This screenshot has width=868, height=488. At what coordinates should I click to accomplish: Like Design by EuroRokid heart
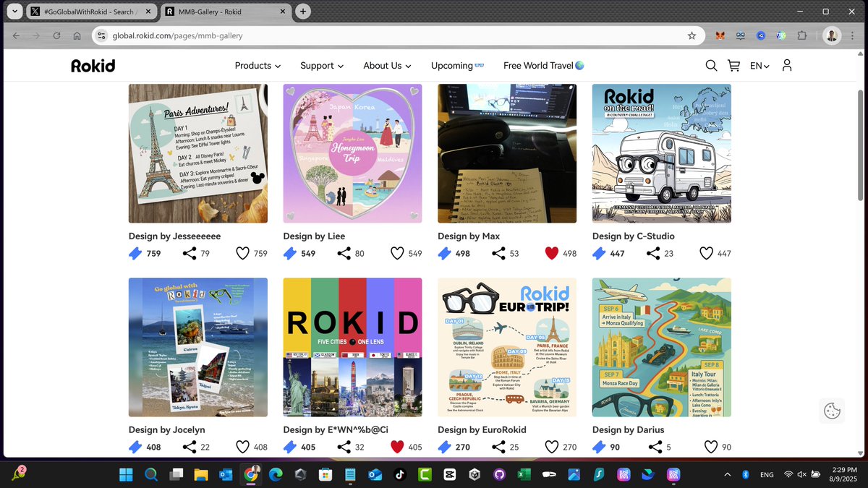pyautogui.click(x=552, y=447)
